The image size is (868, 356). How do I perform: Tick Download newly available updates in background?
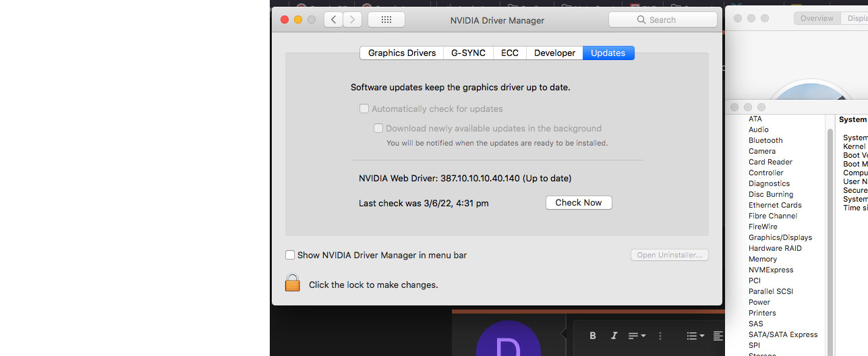click(x=378, y=128)
